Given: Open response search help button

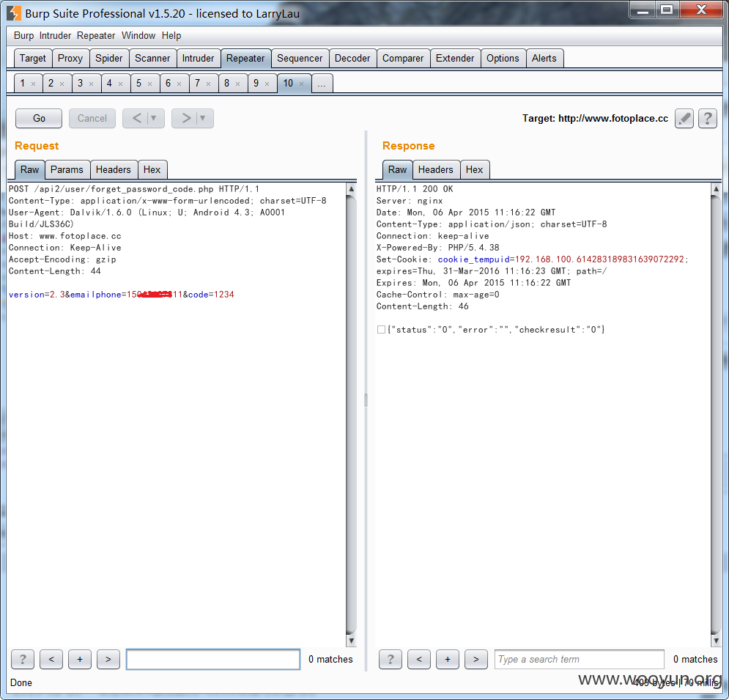Looking at the screenshot, I should [391, 659].
